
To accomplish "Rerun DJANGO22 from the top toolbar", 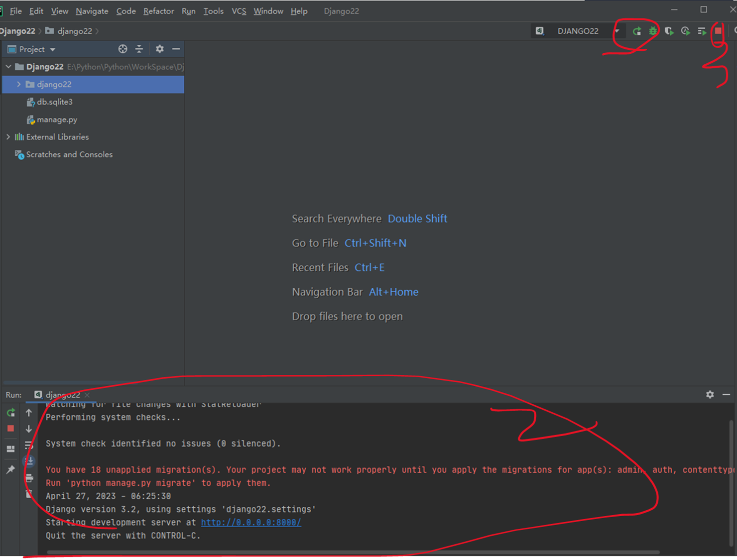I will point(636,31).
